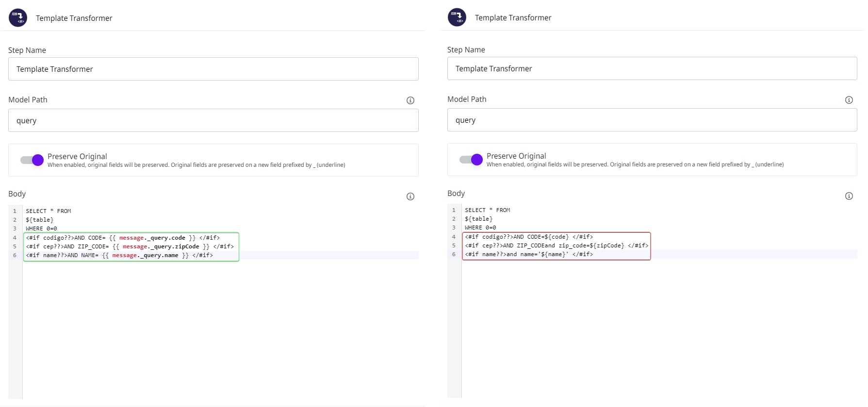Open Model Path info icon in left panel
The width and height of the screenshot is (868, 407).
[x=410, y=100]
